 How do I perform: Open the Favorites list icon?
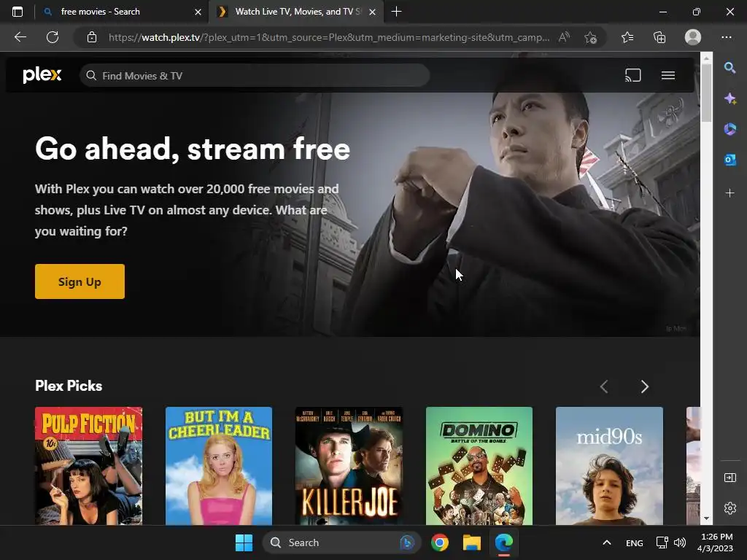[x=627, y=37]
